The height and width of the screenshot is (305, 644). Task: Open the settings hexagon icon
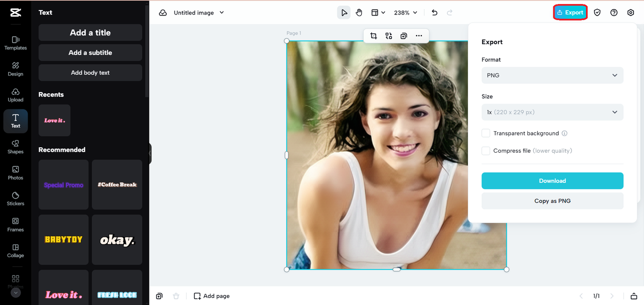pyautogui.click(x=630, y=13)
